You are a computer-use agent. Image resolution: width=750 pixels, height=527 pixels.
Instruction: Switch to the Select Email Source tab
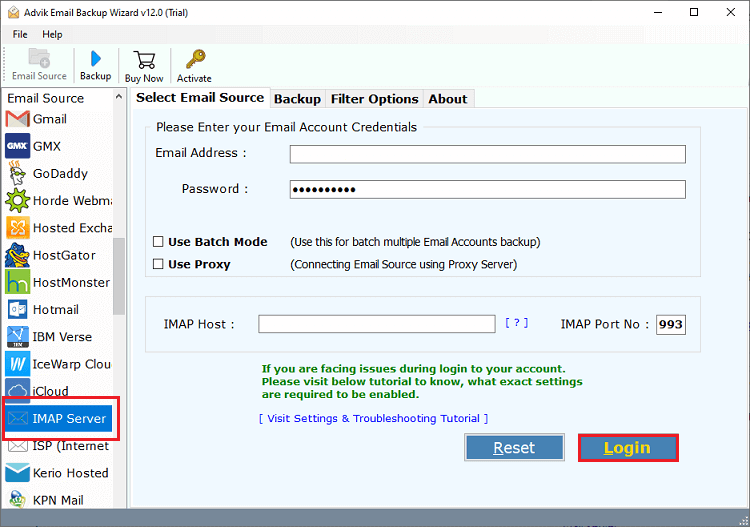200,98
